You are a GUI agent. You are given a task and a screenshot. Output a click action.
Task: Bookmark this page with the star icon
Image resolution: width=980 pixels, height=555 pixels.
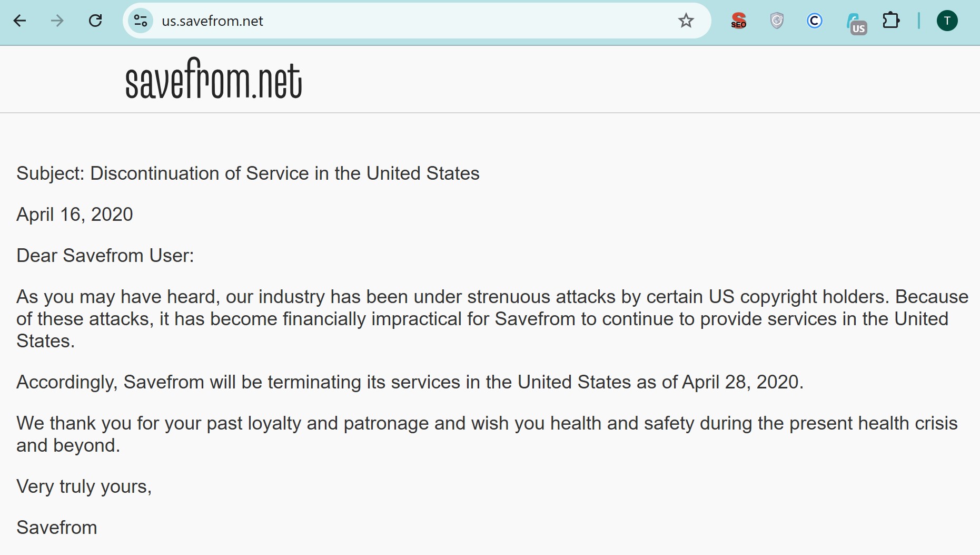click(686, 21)
